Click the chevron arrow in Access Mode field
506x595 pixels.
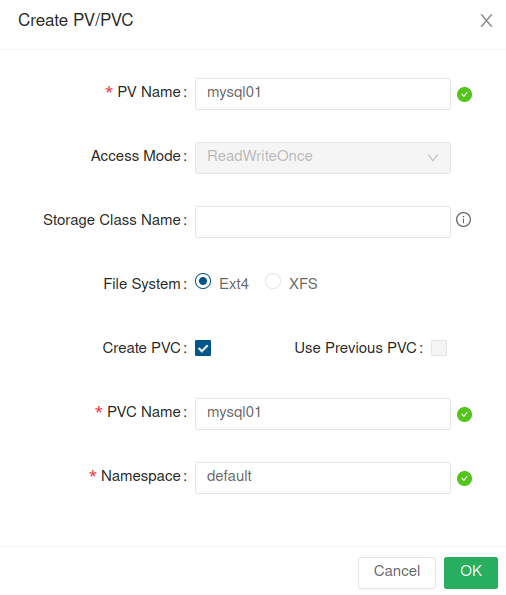point(433,157)
